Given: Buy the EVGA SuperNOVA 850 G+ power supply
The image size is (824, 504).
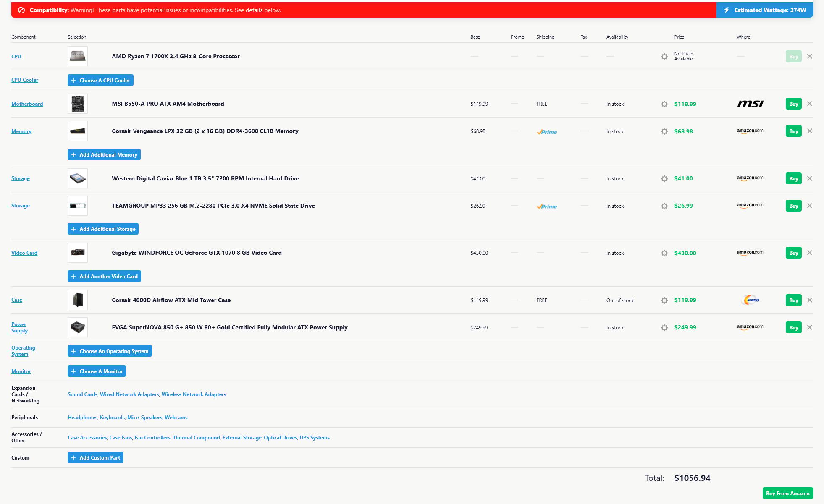Looking at the screenshot, I should (x=793, y=327).
